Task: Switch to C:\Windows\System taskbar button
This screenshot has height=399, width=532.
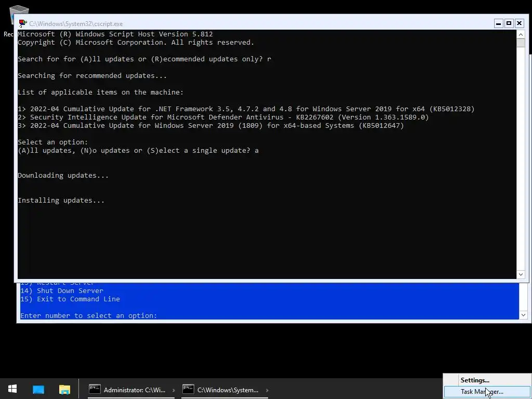Action: (x=225, y=390)
